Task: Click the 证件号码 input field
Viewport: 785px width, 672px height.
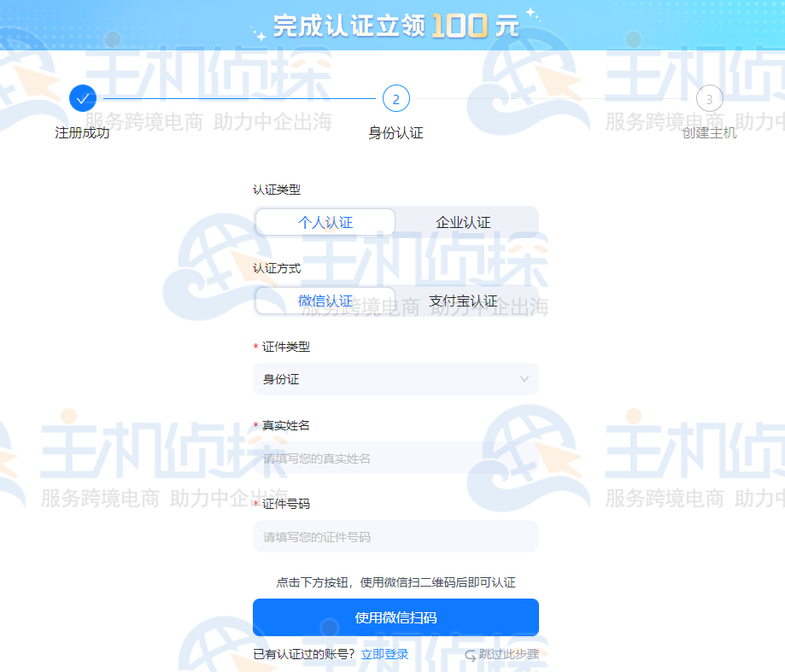Action: [x=395, y=536]
